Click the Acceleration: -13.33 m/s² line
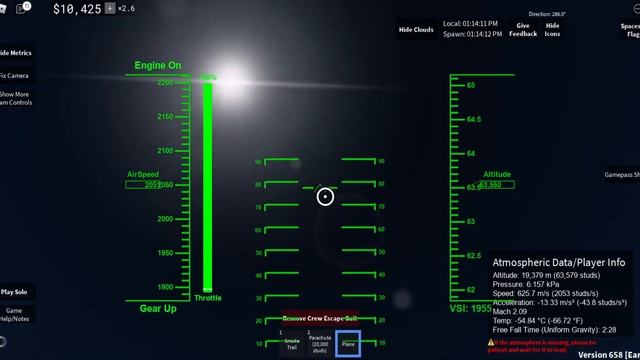 [560, 302]
